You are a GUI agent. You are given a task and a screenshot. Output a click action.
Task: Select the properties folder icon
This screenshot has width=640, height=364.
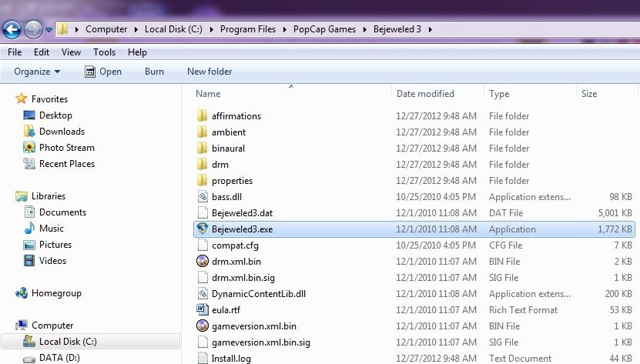tap(202, 180)
